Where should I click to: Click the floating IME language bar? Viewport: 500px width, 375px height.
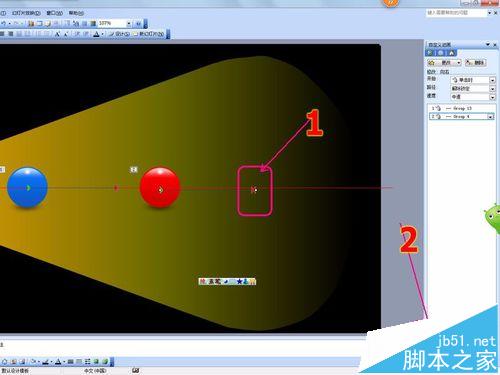click(x=227, y=281)
